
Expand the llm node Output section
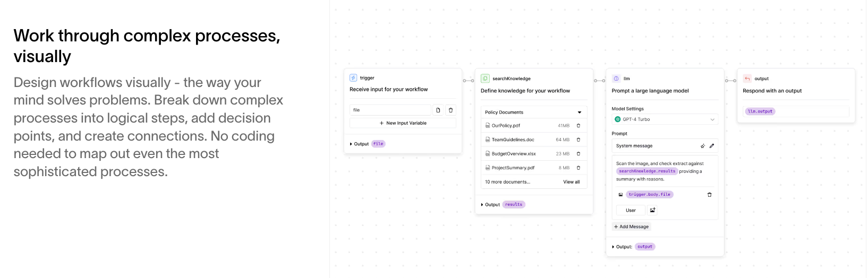point(614,247)
